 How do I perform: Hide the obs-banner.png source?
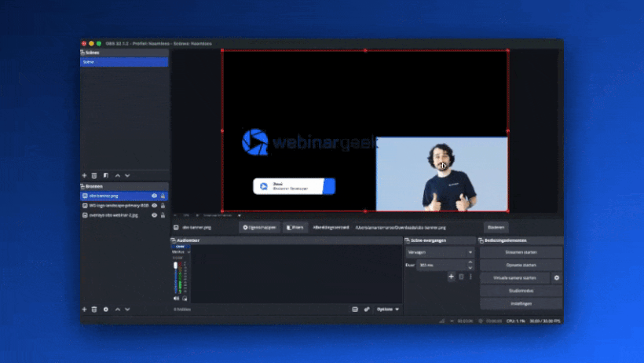pos(155,196)
